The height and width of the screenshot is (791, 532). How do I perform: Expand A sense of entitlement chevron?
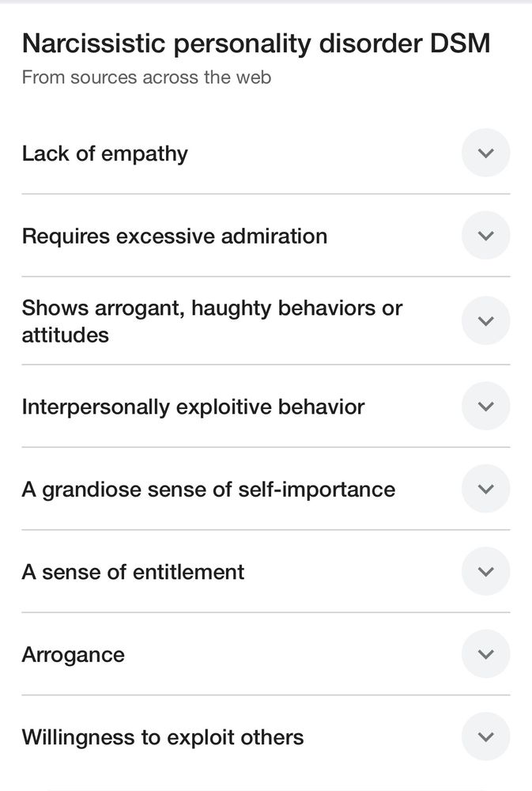(485, 572)
